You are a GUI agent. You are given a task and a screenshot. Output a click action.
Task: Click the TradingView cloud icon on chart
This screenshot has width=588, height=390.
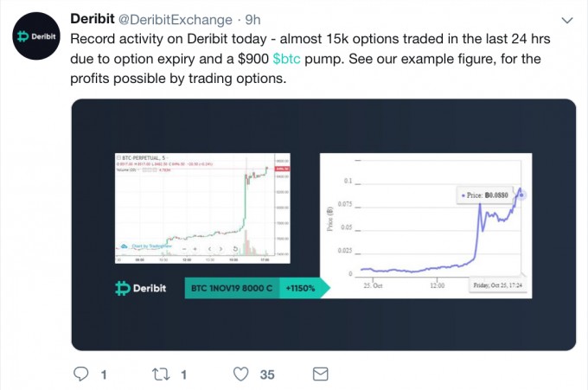click(125, 246)
